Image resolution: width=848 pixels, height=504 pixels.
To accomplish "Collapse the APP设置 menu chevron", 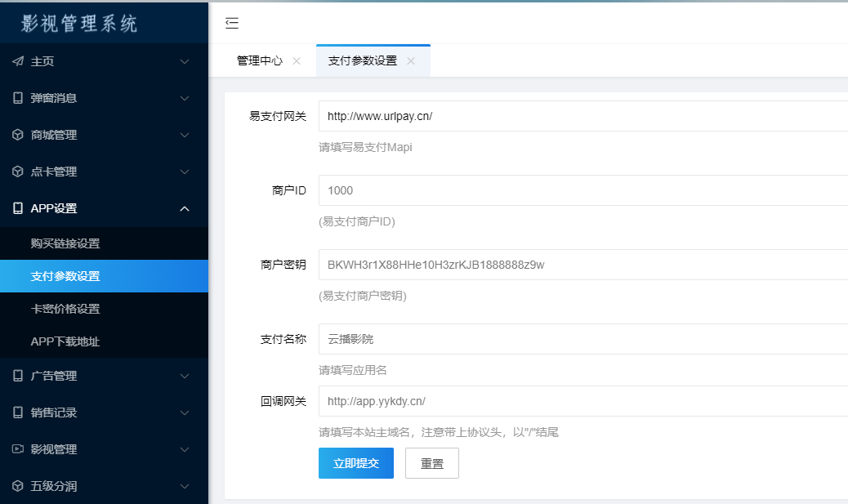I will coord(185,209).
